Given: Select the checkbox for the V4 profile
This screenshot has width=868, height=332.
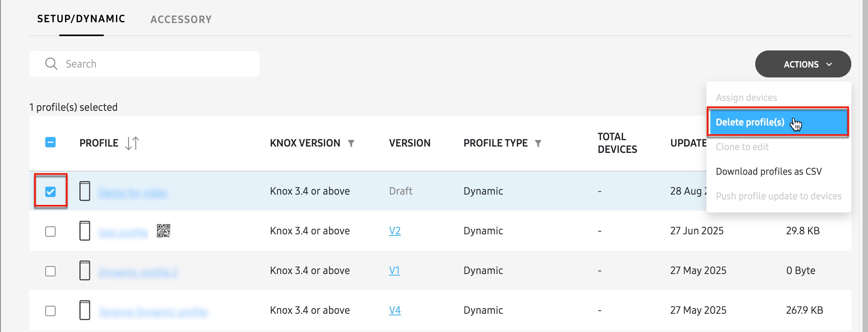Looking at the screenshot, I should pyautogui.click(x=50, y=311).
